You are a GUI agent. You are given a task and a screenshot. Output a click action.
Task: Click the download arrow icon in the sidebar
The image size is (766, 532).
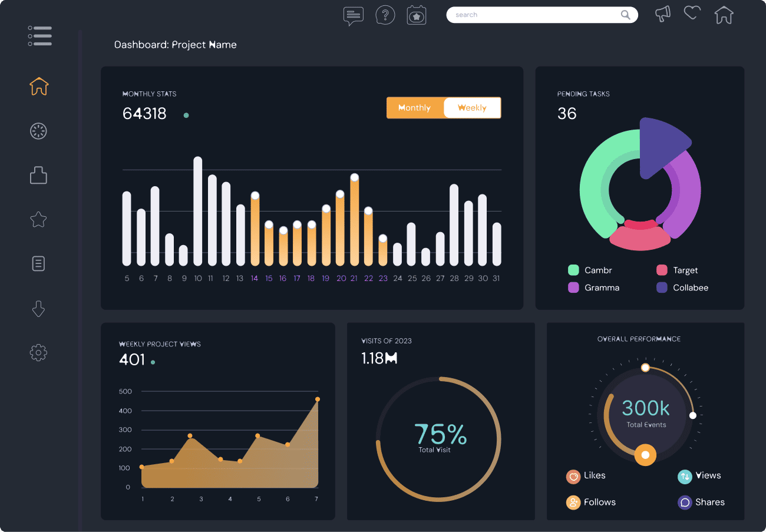(x=38, y=309)
